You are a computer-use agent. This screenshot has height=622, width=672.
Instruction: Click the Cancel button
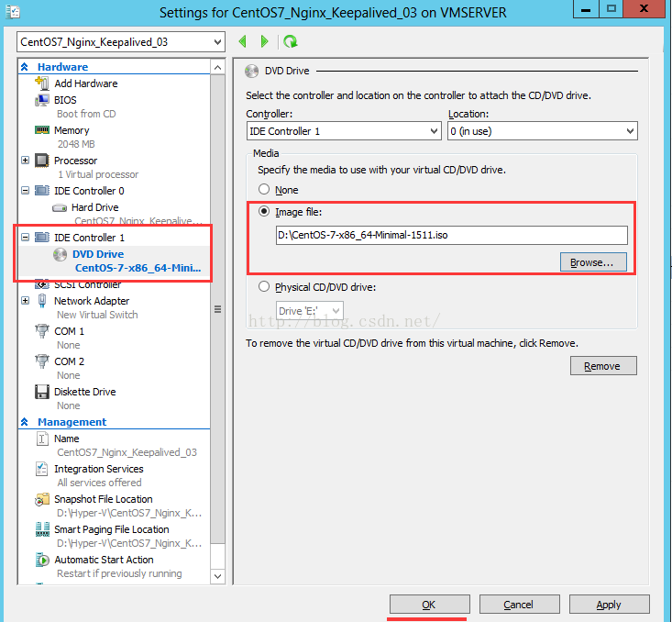520,605
